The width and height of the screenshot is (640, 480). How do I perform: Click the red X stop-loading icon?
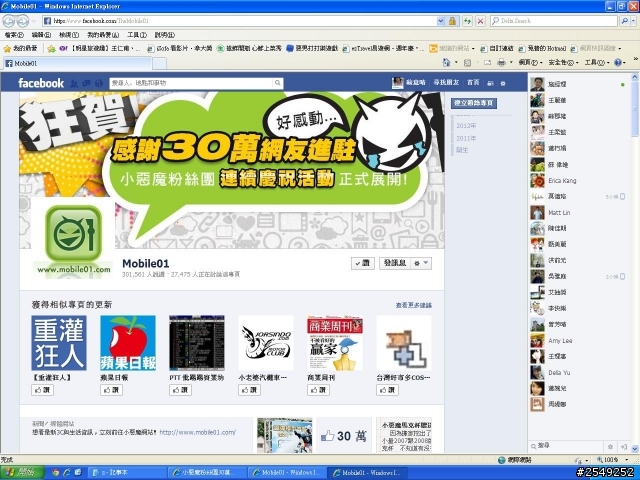pos(480,21)
